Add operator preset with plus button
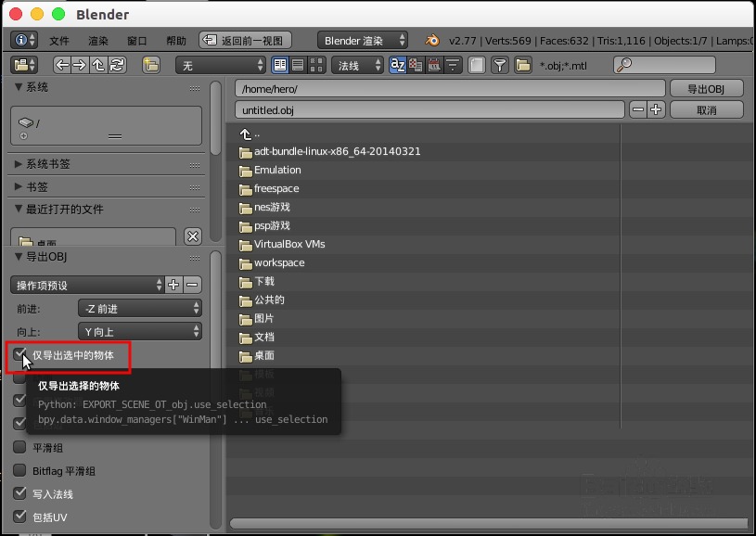The image size is (756, 536). [173, 285]
